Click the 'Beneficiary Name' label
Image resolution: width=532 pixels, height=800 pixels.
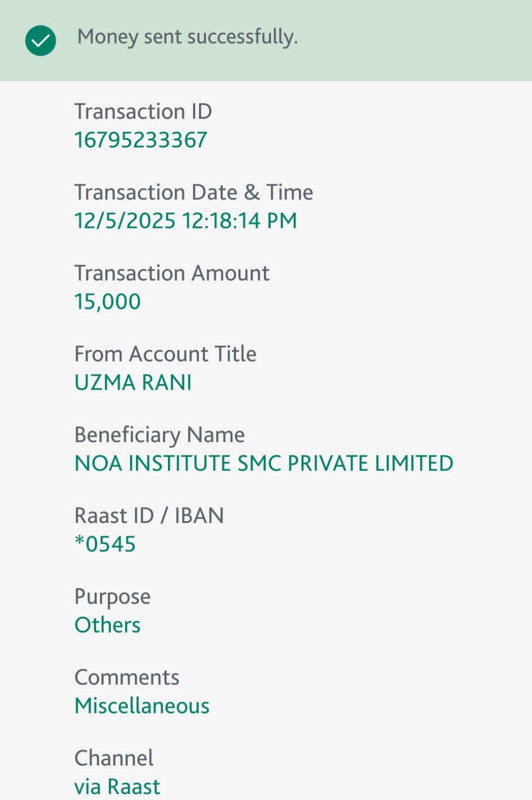tap(159, 435)
